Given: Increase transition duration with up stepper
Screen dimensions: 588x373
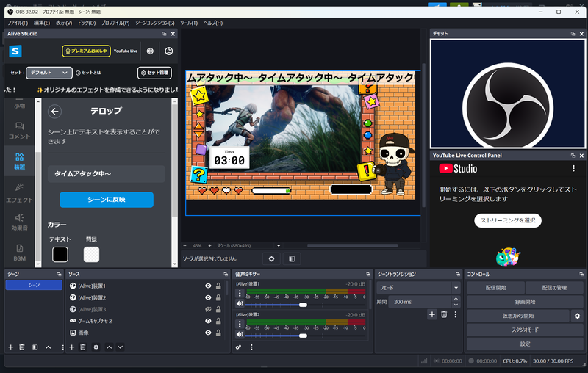Looking at the screenshot, I should pyautogui.click(x=456, y=299).
